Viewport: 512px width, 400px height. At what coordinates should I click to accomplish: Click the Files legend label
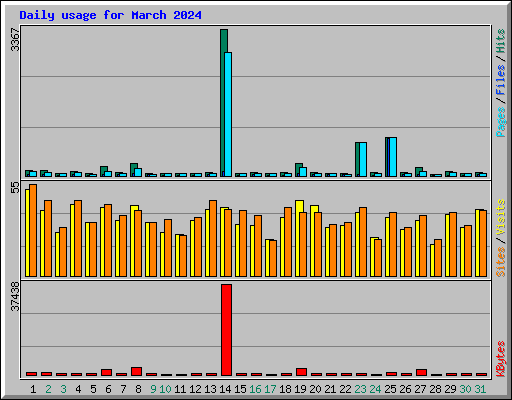pyautogui.click(x=501, y=79)
